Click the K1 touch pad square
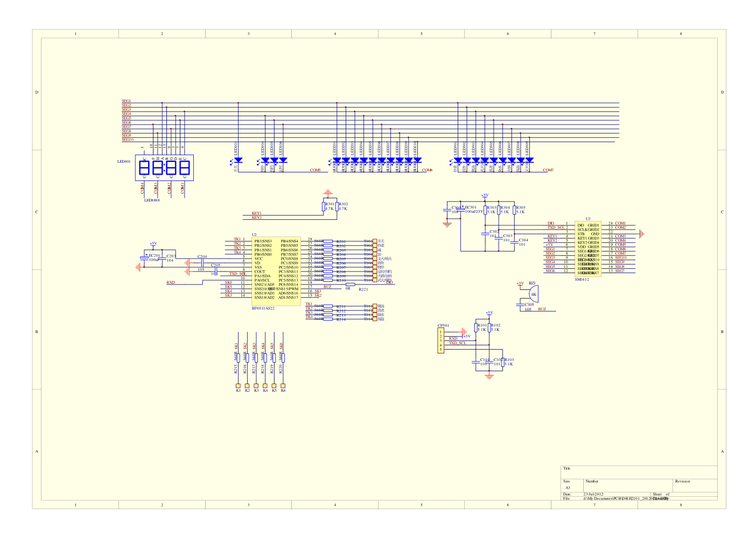The width and height of the screenshot is (756, 535). click(238, 386)
